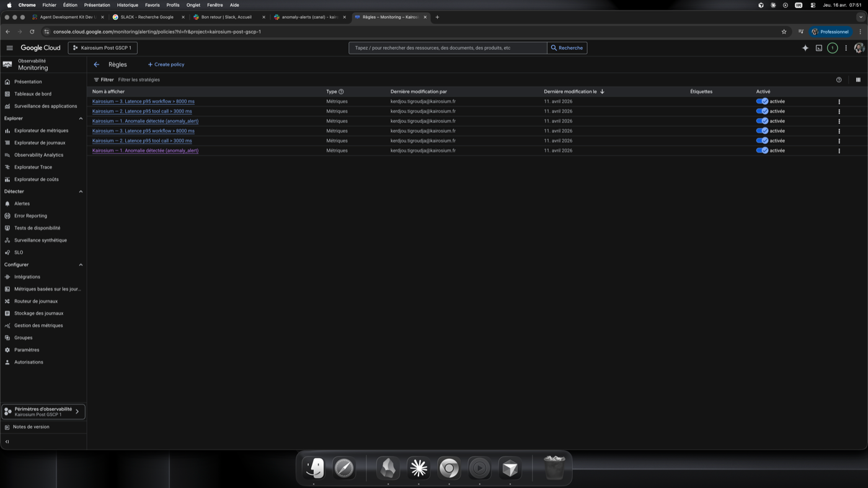
Task: Open the notifications badge showing 1
Action: tap(833, 48)
